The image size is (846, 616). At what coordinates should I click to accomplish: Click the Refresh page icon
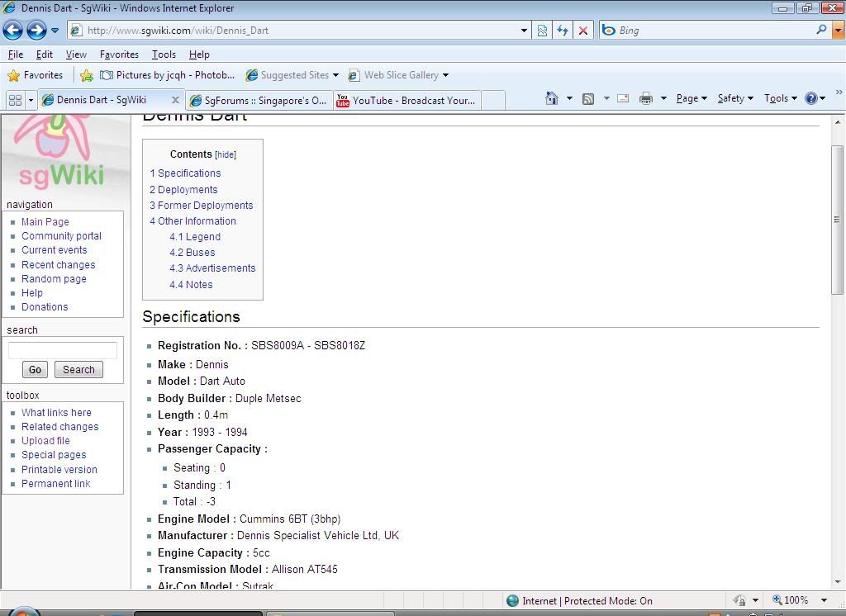pos(563,31)
